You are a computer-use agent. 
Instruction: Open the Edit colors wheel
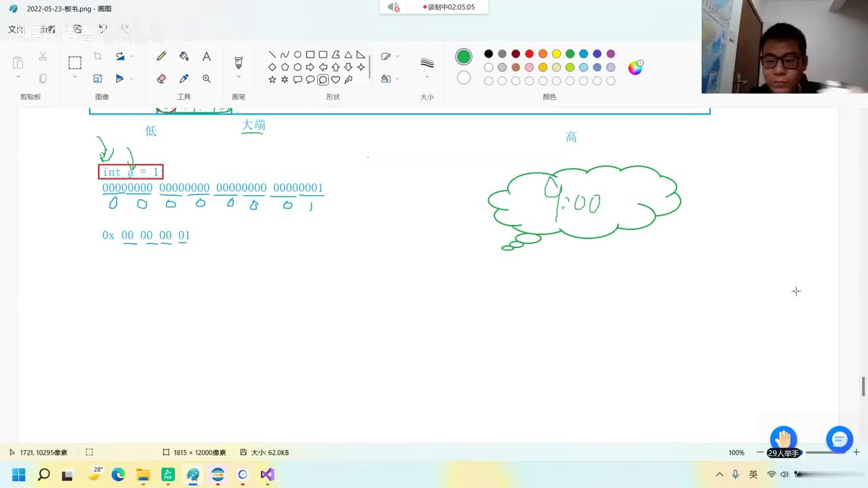point(635,67)
